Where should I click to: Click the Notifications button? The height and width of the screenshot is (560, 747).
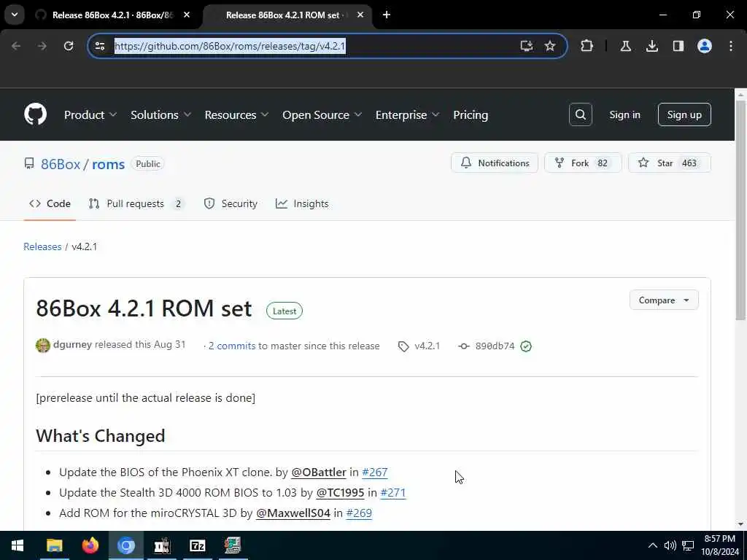495,163
